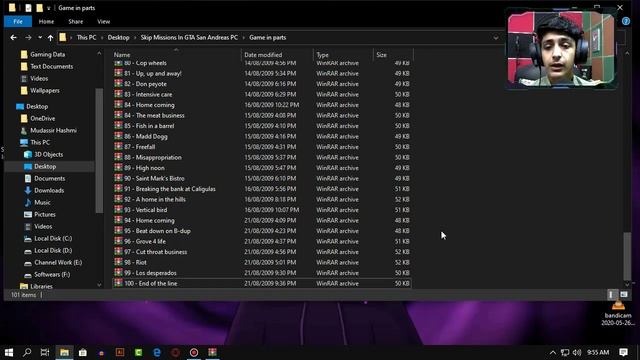Image resolution: width=640 pixels, height=360 pixels.
Task: Switch to details view layout icon
Action: coord(611,295)
